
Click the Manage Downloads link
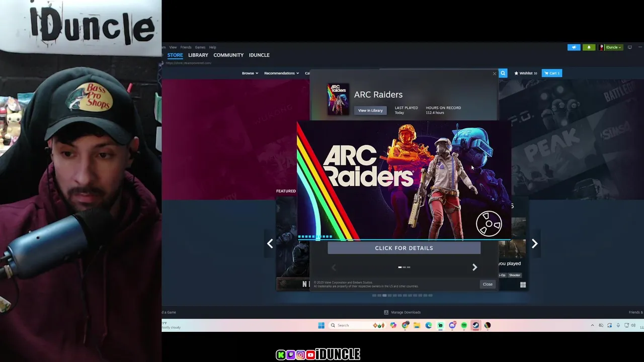406,312
